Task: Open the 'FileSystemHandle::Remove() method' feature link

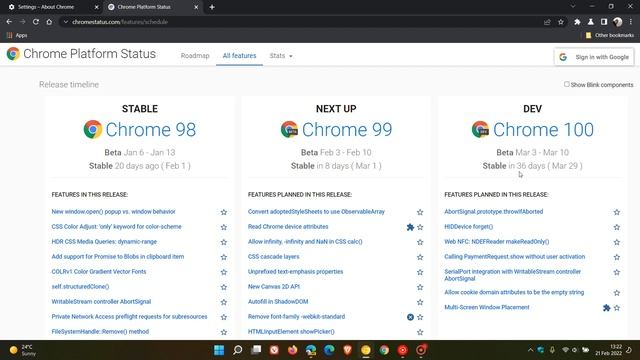Action: 100,331
